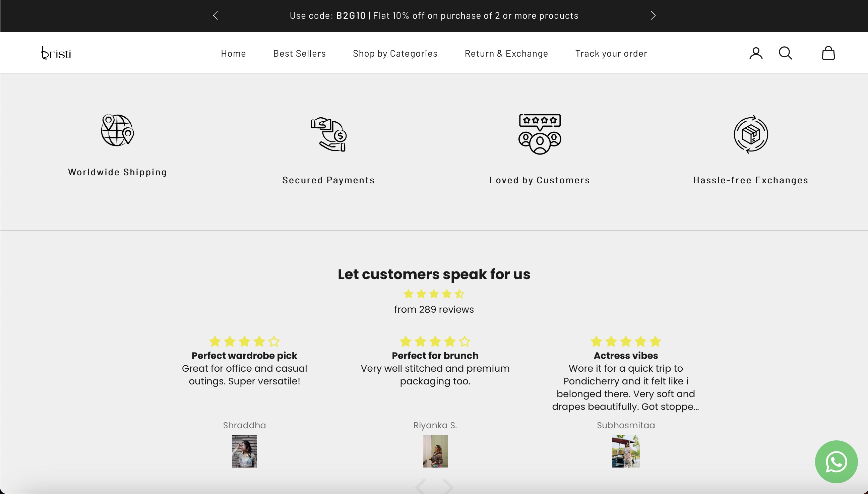Image resolution: width=868 pixels, height=494 pixels.
Task: Open the Home menu item
Action: pyautogui.click(x=233, y=54)
